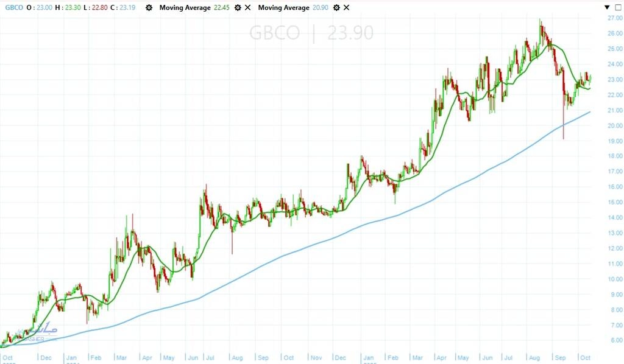Viewport: 624px width, 364px height.
Task: Remove the 20.90 Moving Average indicator
Action: [x=346, y=7]
